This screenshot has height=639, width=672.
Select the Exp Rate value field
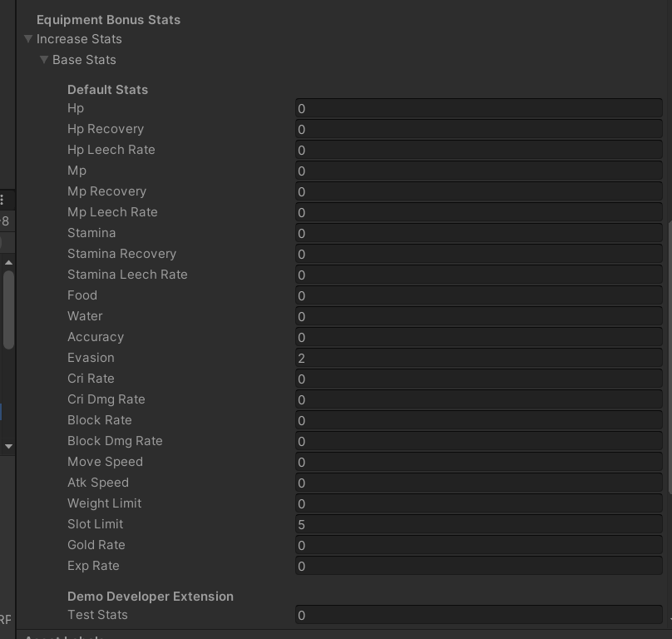[478, 566]
